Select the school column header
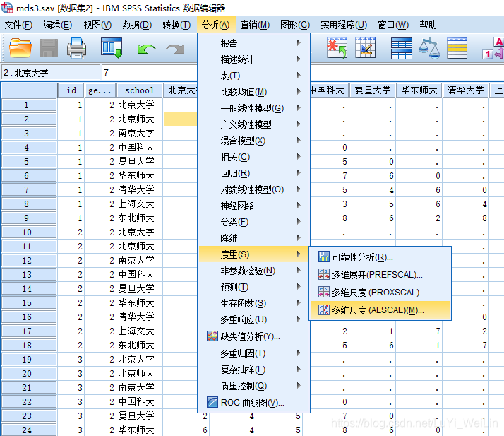 pyautogui.click(x=140, y=90)
